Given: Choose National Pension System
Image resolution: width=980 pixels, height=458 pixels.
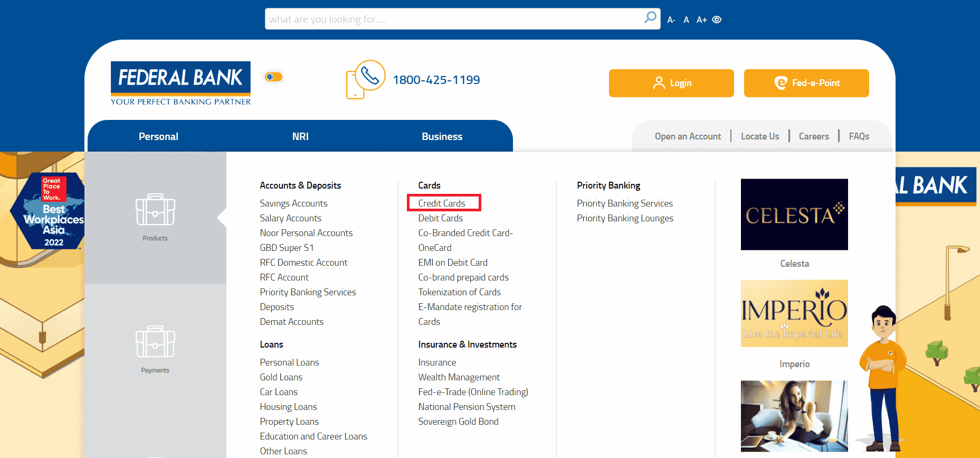Looking at the screenshot, I should pos(467,407).
